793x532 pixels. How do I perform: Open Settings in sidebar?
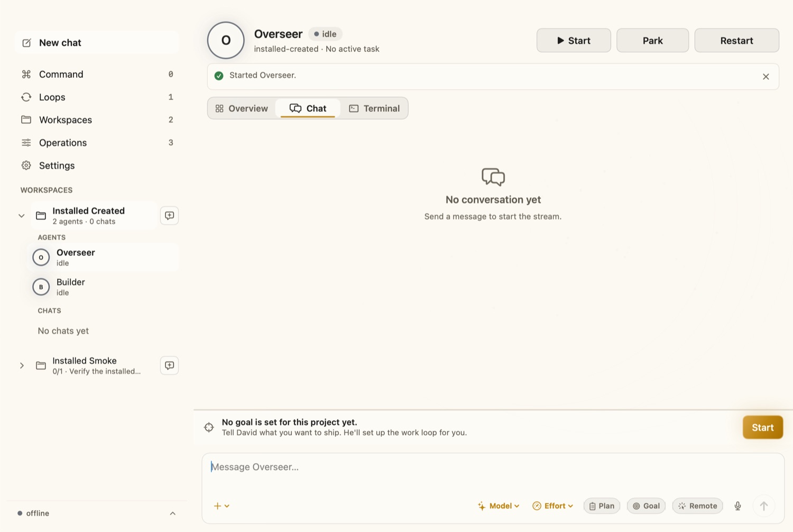(97, 166)
